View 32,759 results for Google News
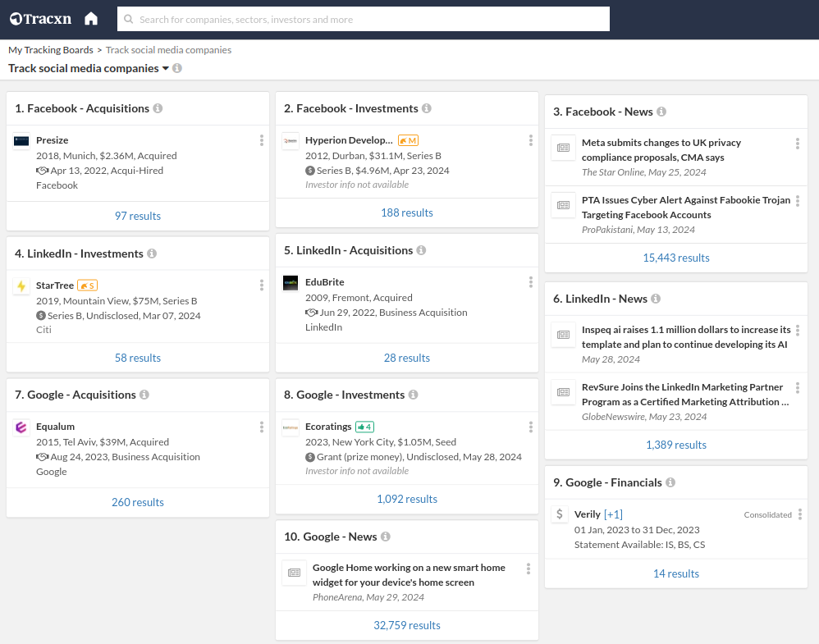Viewport: 819px width, 644px height. (x=407, y=625)
